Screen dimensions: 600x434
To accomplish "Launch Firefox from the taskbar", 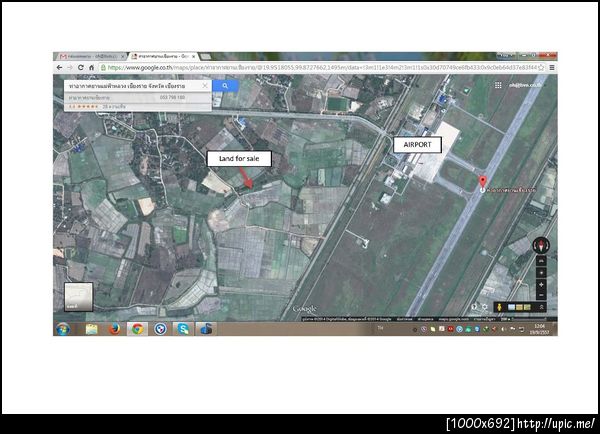I will (x=114, y=329).
